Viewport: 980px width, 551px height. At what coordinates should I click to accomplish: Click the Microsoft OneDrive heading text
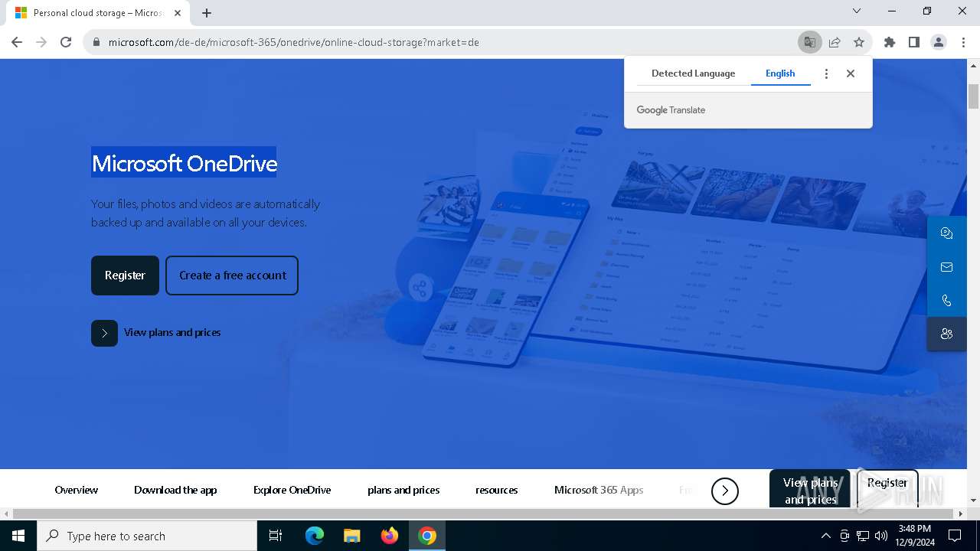[x=185, y=163]
